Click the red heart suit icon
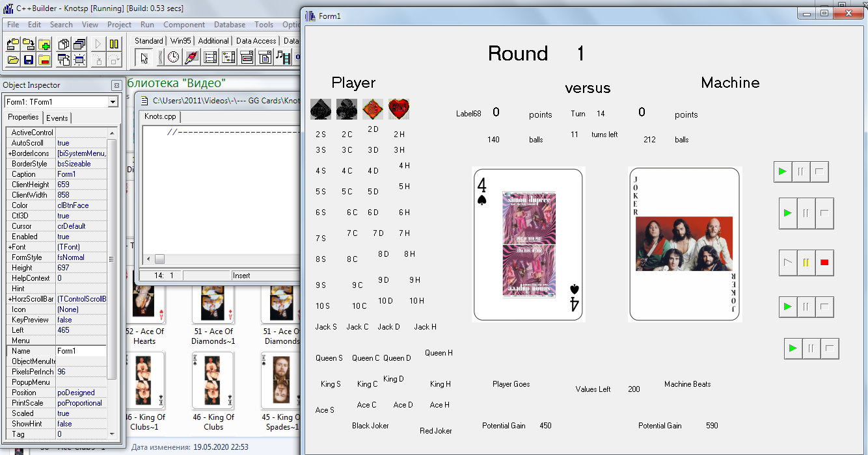 (x=399, y=109)
